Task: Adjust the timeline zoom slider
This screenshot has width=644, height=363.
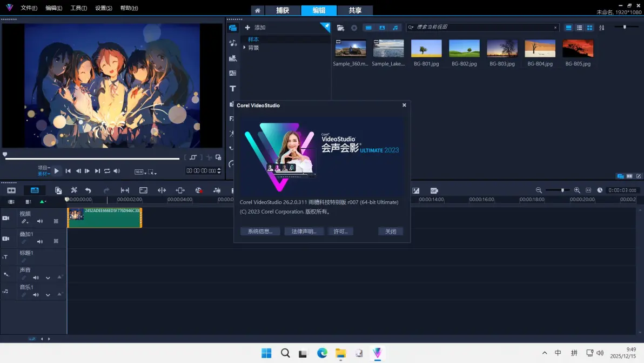Action: (558, 190)
